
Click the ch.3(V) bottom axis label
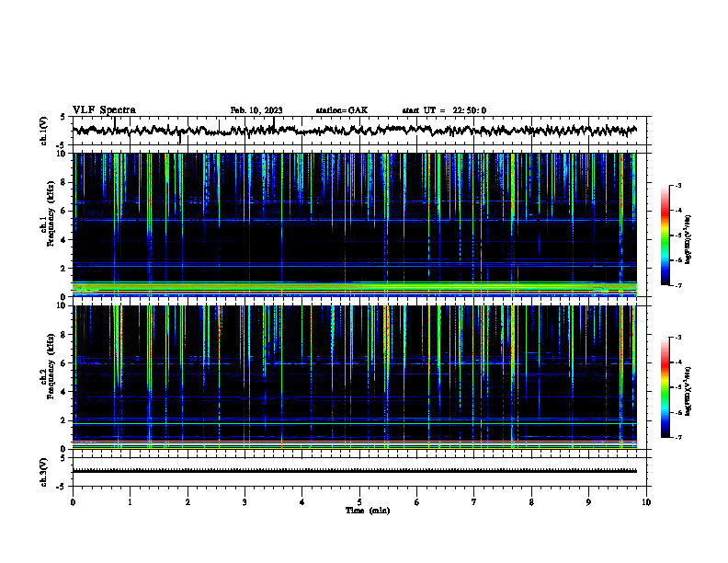pos(43,472)
